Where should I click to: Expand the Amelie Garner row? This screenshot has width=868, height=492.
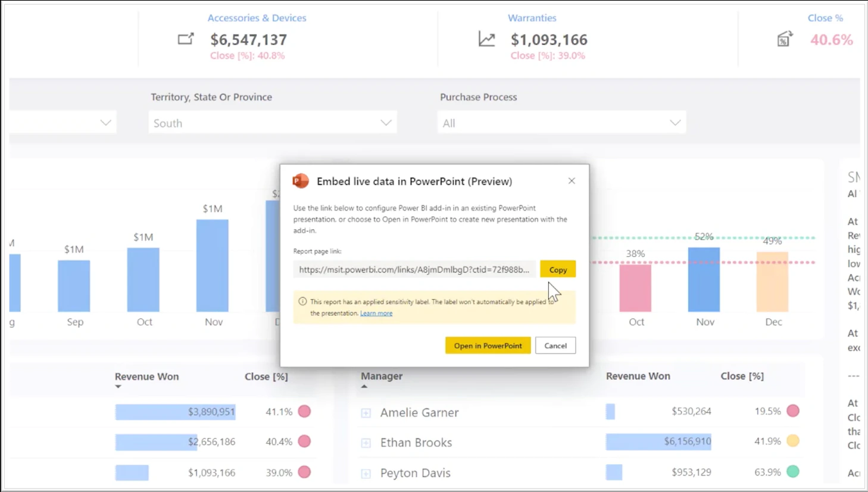coord(366,413)
